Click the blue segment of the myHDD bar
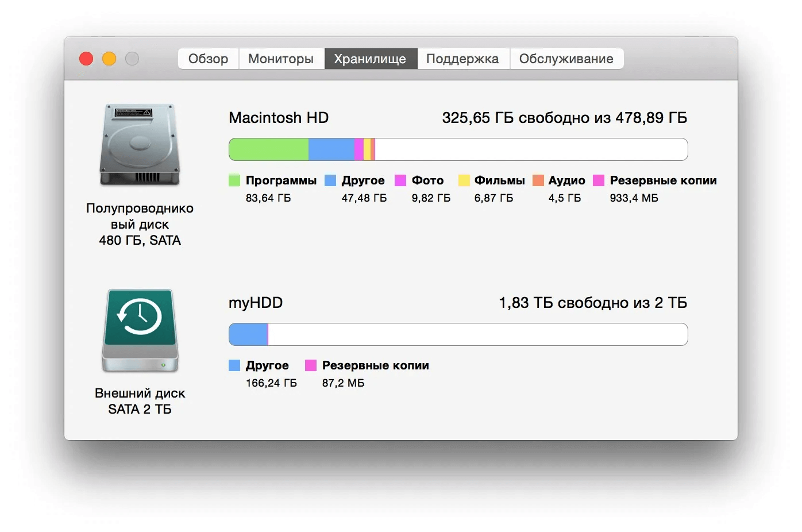 [248, 334]
